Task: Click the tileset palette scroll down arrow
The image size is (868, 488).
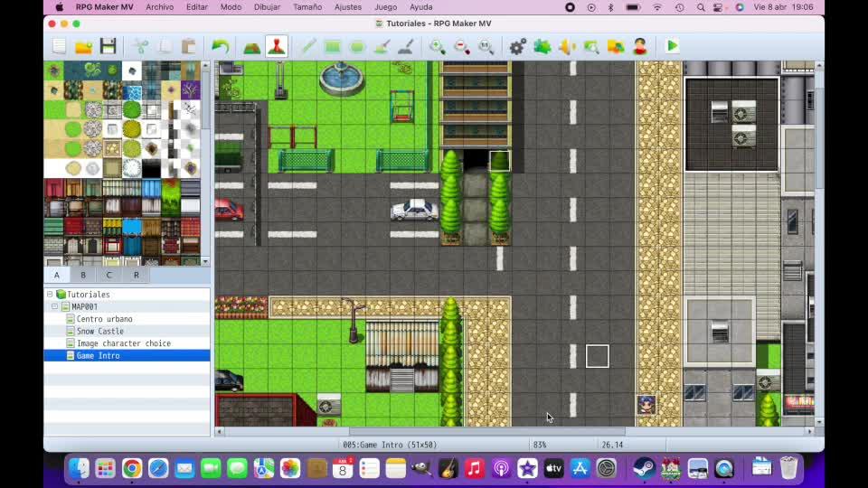Action: [x=205, y=261]
